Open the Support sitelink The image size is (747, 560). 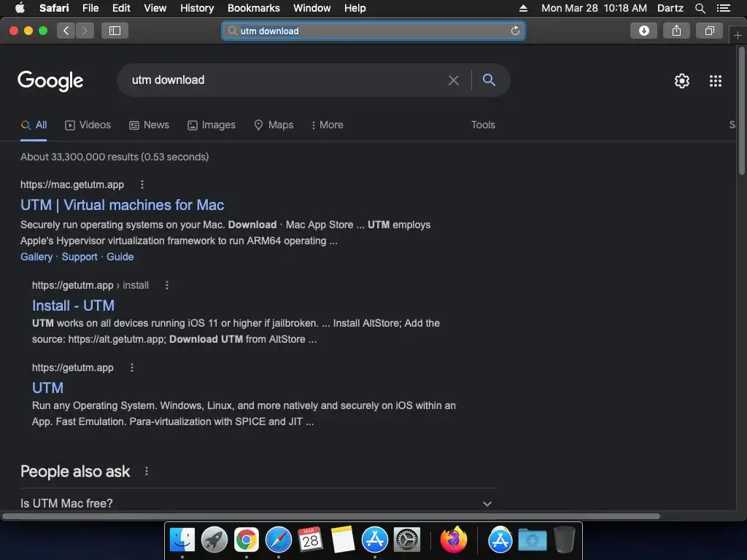pyautogui.click(x=79, y=257)
